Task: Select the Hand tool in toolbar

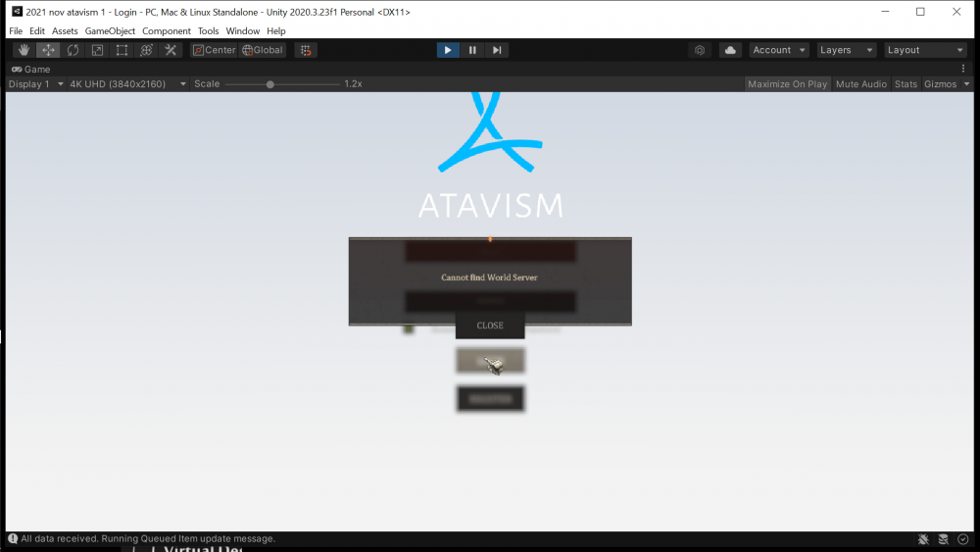Action: click(24, 50)
